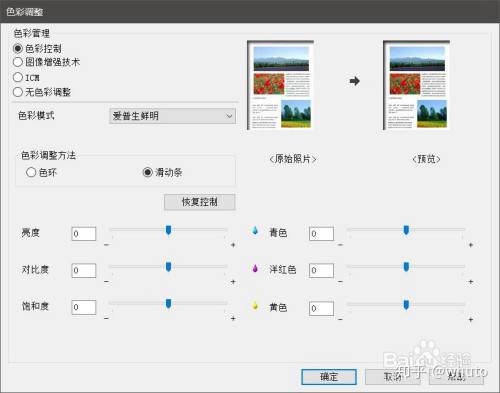Open the 色彩模式 dropdown list
The width and height of the screenshot is (500, 393).
point(172,116)
